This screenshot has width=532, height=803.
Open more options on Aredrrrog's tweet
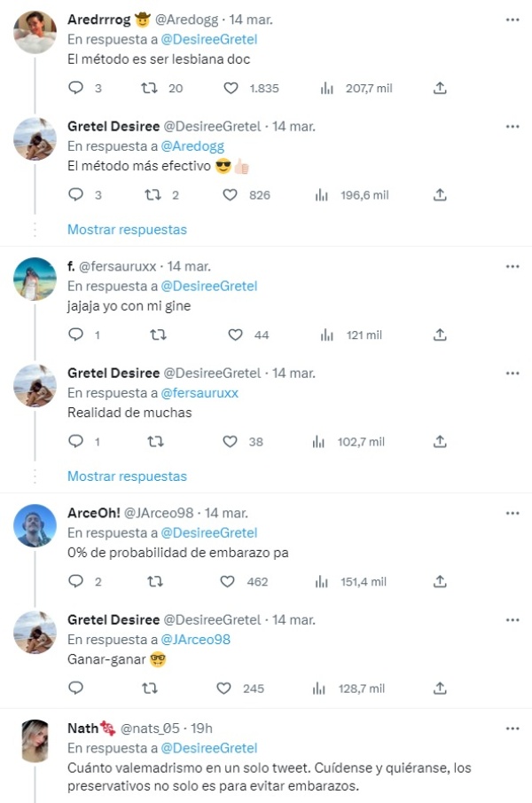tap(512, 20)
